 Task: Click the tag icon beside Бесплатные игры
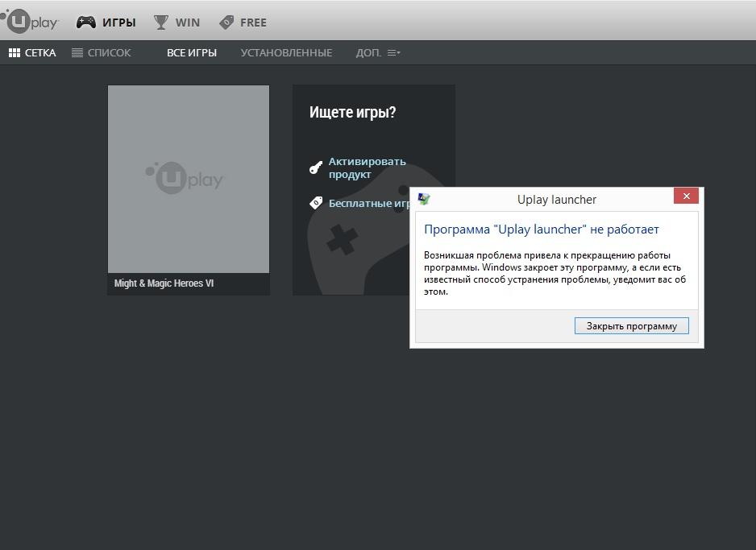tap(316, 203)
